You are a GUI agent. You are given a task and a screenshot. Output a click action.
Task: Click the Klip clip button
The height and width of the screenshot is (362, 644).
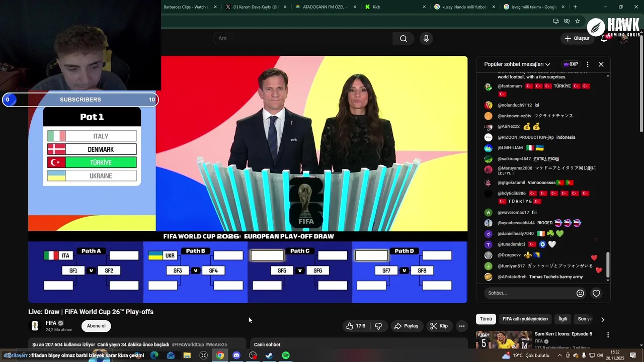[439, 326]
